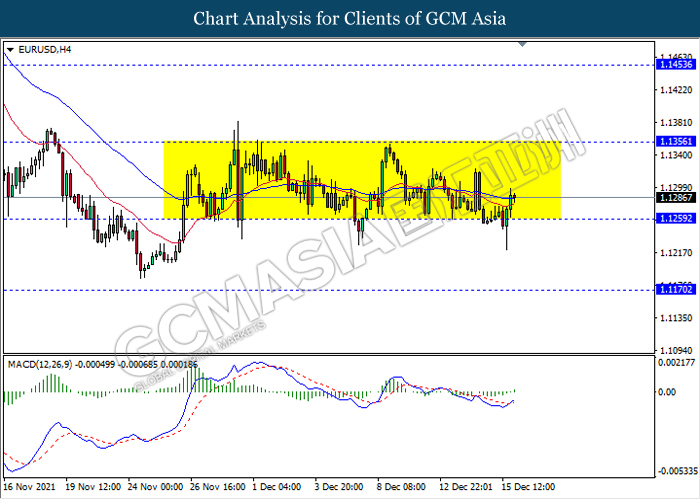Click the 1 Dec 04:00 time label
The height and width of the screenshot is (500, 700).
pyautogui.click(x=277, y=487)
